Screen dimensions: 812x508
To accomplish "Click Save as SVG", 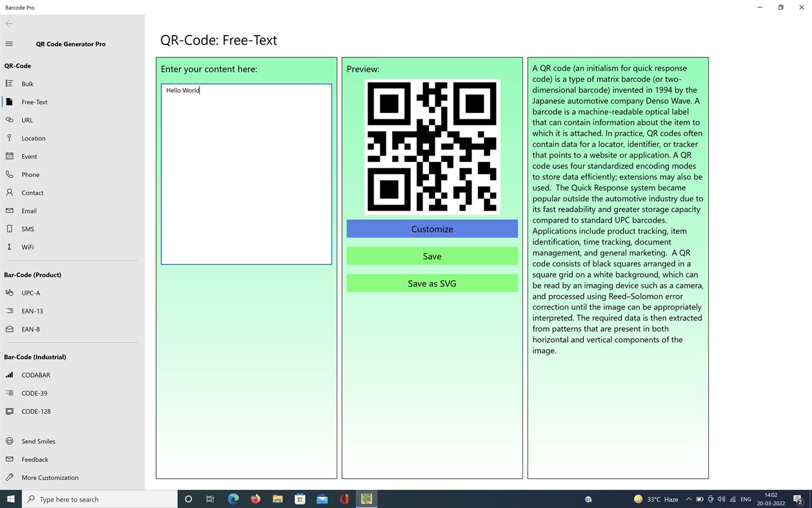I will [x=431, y=283].
